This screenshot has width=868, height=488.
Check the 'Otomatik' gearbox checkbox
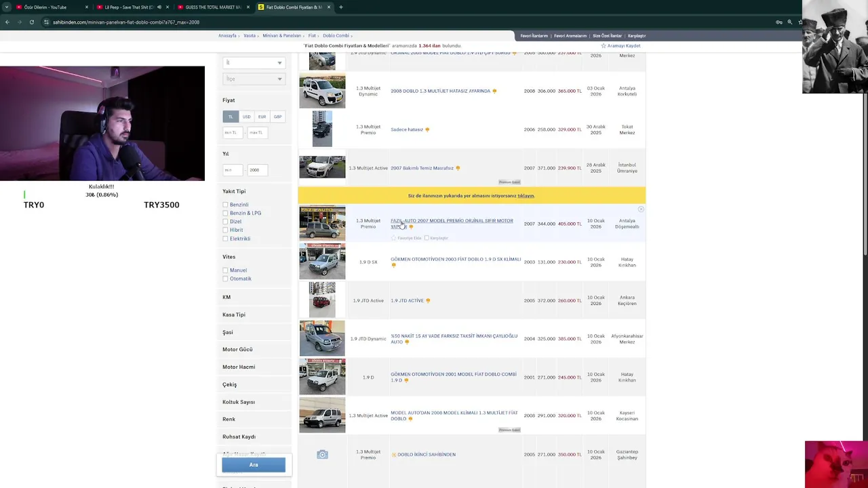click(225, 279)
